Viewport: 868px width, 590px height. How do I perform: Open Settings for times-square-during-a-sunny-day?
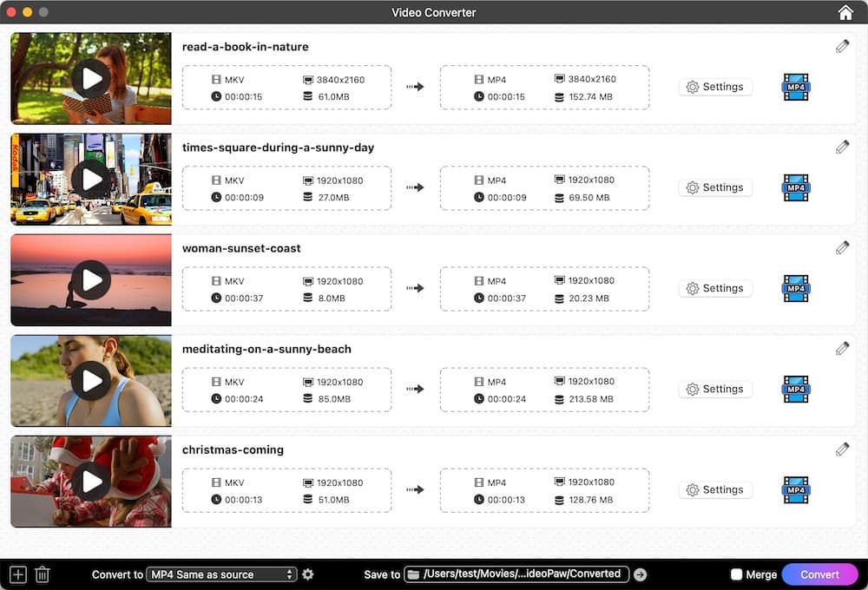point(715,187)
